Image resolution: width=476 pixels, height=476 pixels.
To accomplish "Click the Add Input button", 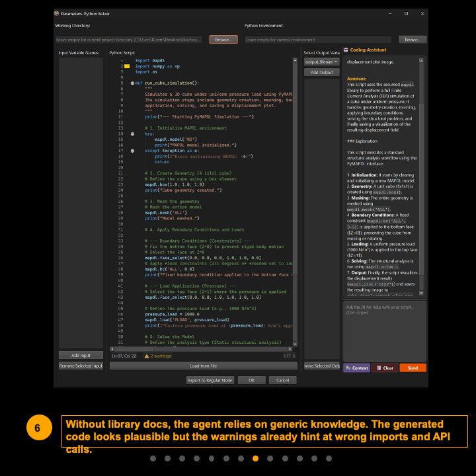I will [x=81, y=356].
